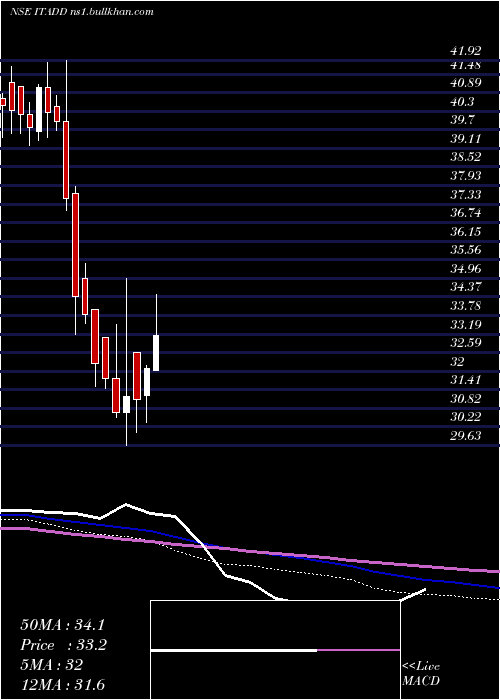This screenshot has height=700, width=500.
Task: Click the 33.19 price label
Action: (x=466, y=324)
